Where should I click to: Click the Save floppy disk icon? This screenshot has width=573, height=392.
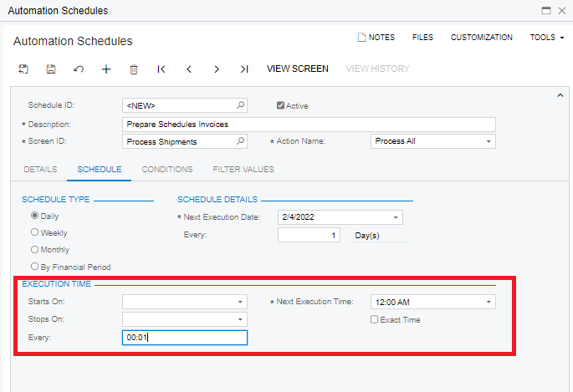tap(51, 69)
